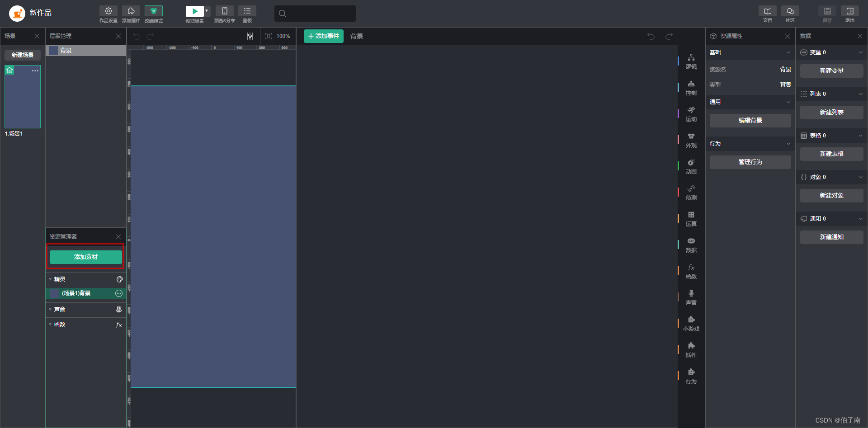The height and width of the screenshot is (428, 868).
Task: Click 新建变量 button
Action: point(832,71)
